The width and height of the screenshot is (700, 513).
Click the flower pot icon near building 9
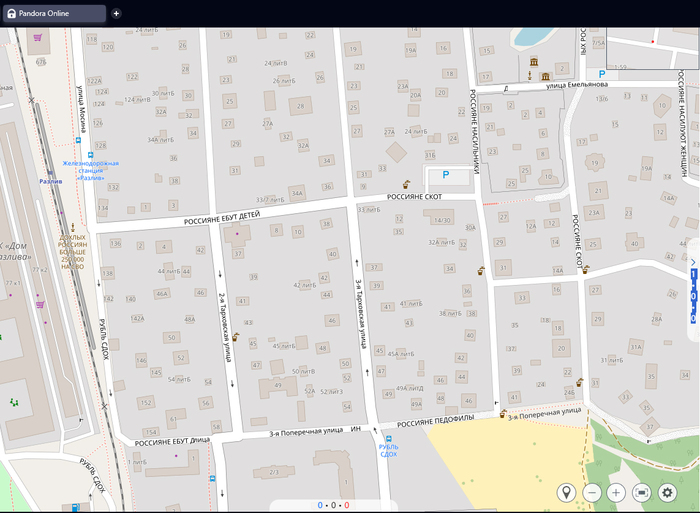(406, 184)
